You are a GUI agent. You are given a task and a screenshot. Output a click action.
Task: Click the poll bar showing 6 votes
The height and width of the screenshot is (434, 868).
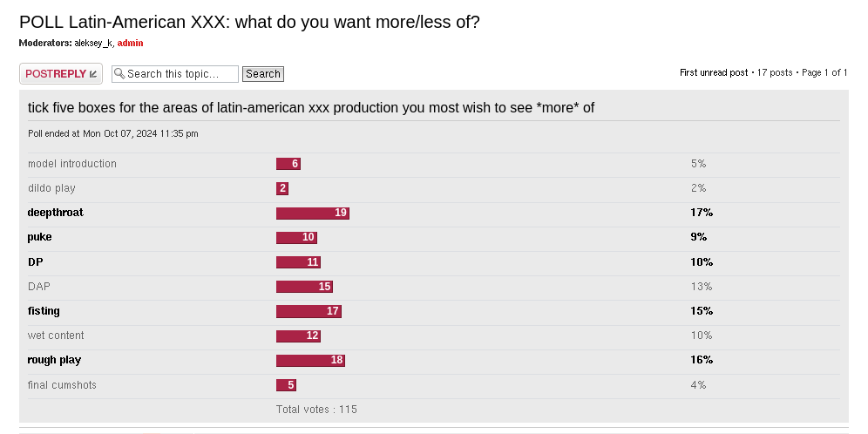coord(288,164)
